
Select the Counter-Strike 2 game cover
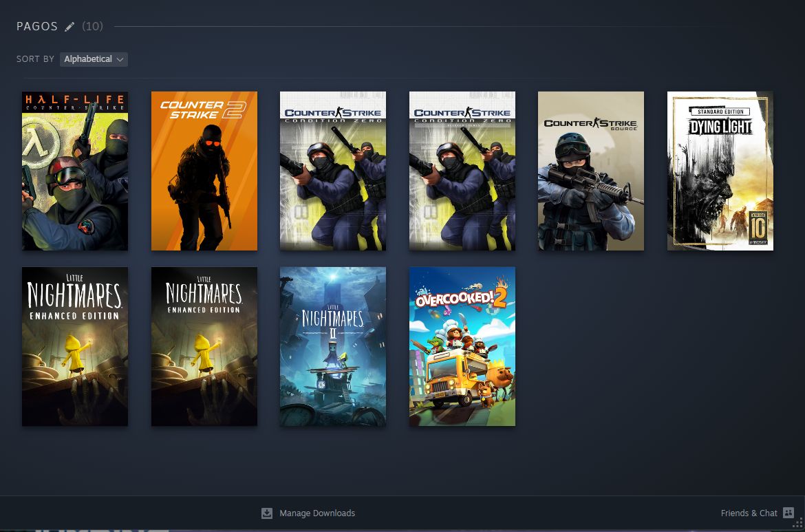tap(204, 171)
